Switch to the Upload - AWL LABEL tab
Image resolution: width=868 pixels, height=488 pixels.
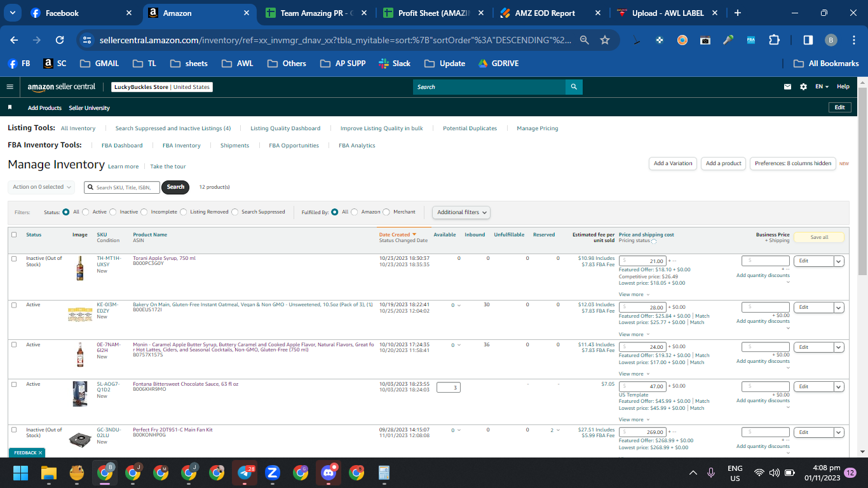click(667, 13)
